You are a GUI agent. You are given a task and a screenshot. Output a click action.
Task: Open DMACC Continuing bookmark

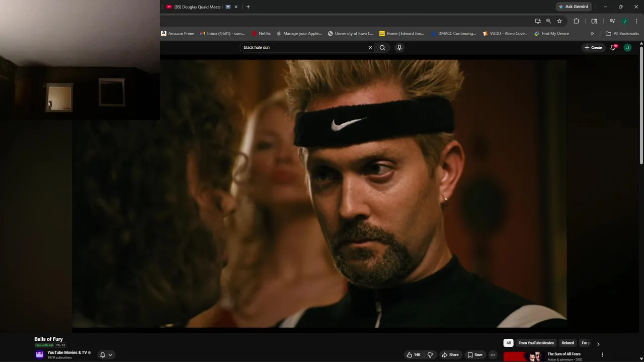[x=453, y=34]
